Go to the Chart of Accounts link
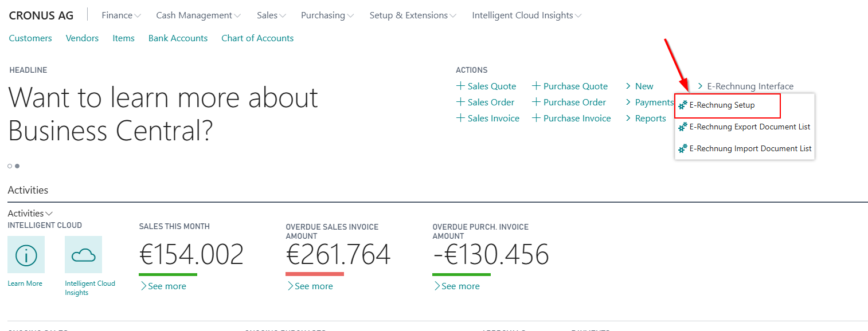This screenshot has height=331, width=868. [257, 38]
